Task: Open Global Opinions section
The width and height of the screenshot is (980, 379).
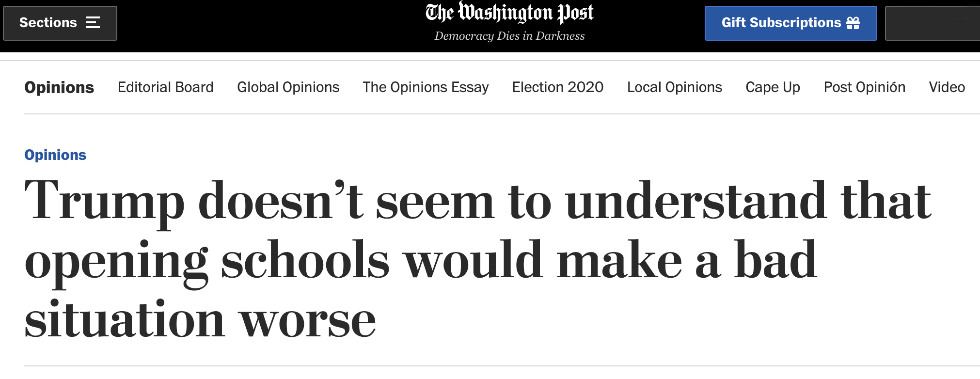Action: point(288,87)
